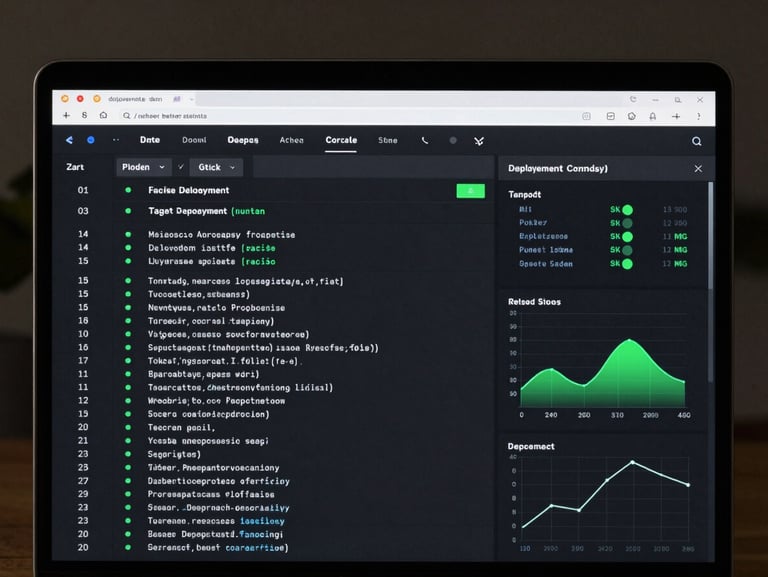This screenshot has width=768, height=577.
Task: Switch to the Sbne tab
Action: (x=387, y=141)
